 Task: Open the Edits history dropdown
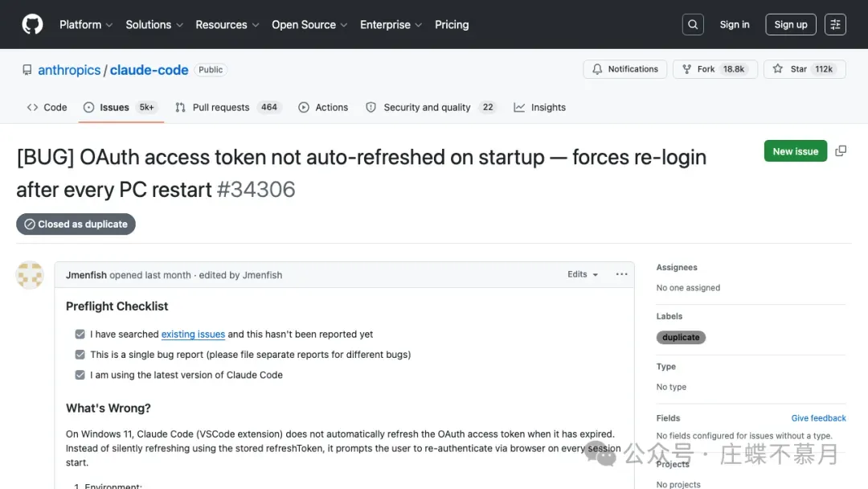click(x=583, y=274)
